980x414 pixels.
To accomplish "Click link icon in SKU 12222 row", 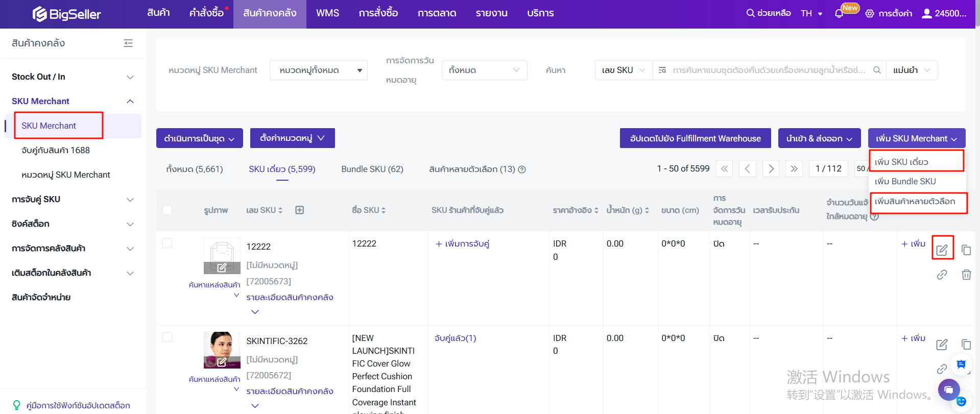I will [x=942, y=275].
